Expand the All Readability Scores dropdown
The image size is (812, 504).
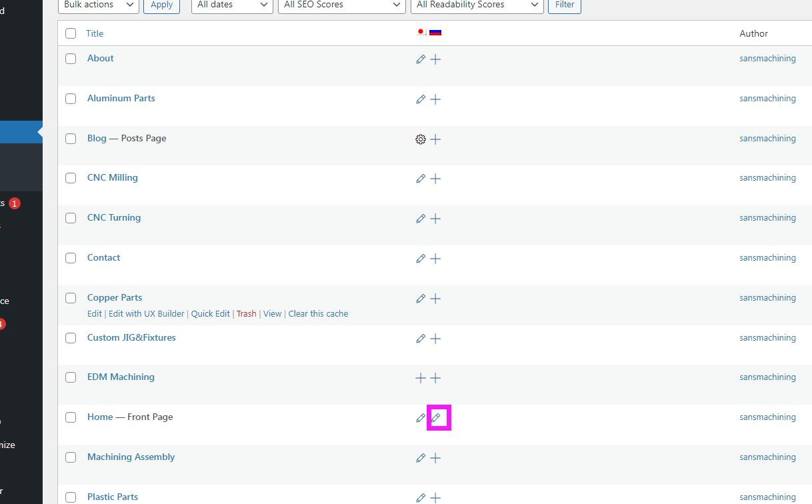[x=477, y=5]
